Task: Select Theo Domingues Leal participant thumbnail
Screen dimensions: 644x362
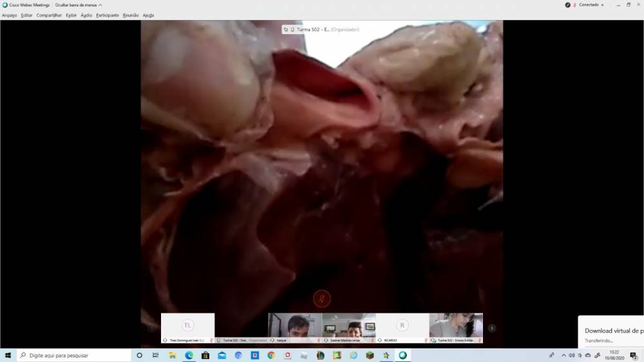Action: [x=187, y=325]
